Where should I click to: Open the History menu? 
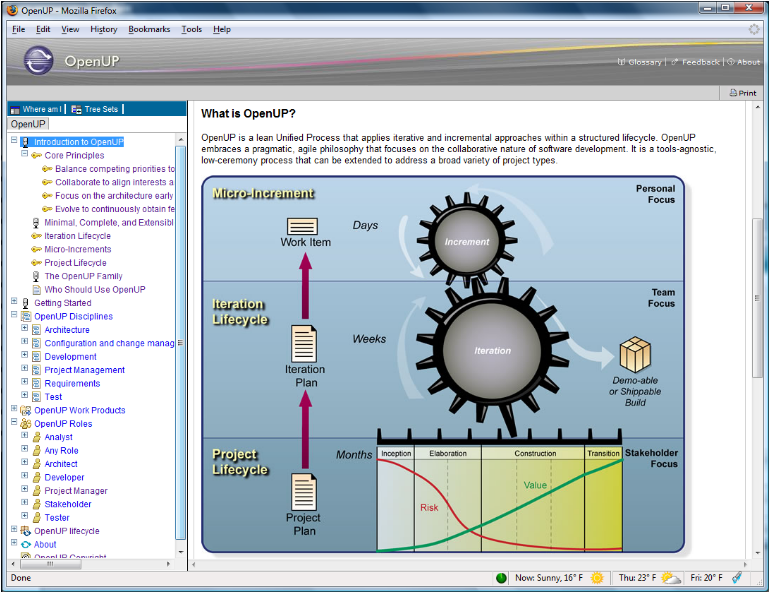(104, 29)
